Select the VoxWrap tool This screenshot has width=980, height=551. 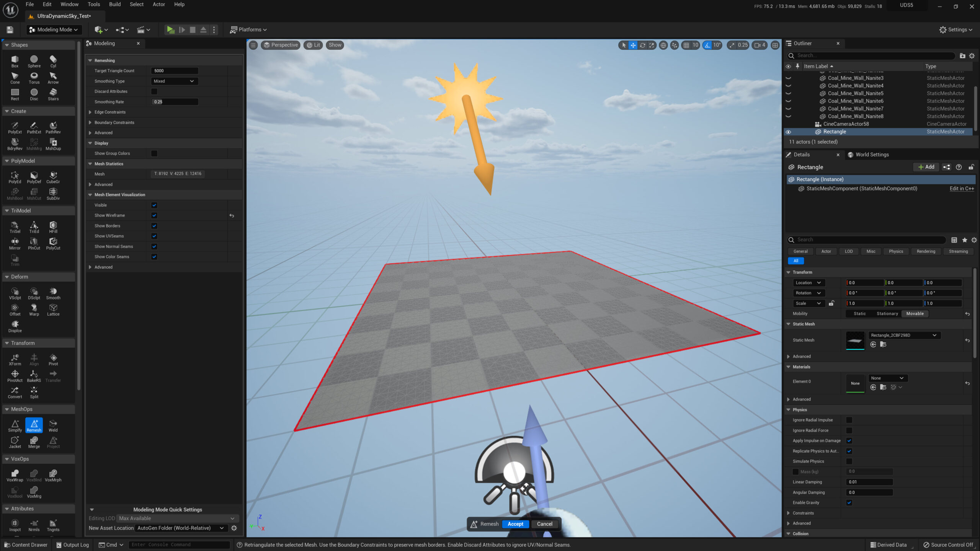(x=15, y=475)
